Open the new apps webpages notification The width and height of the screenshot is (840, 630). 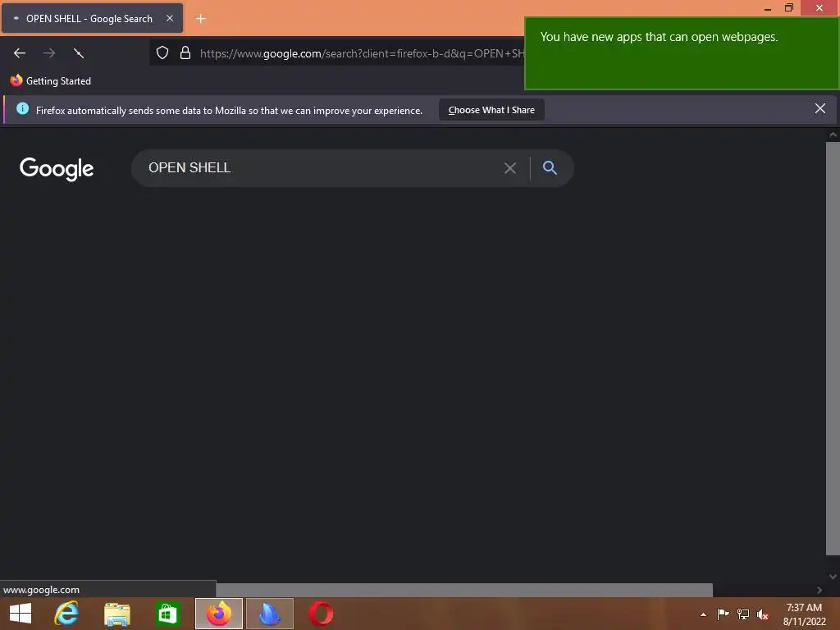[x=682, y=53]
